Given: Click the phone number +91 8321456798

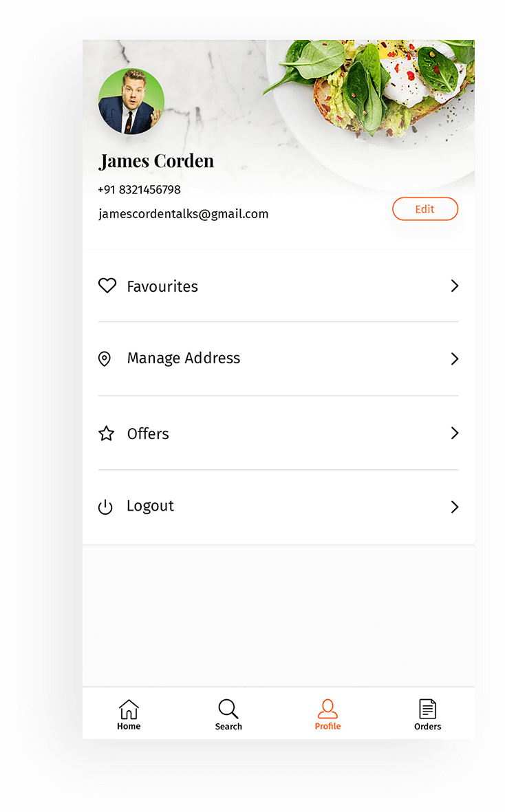Looking at the screenshot, I should pyautogui.click(x=140, y=189).
